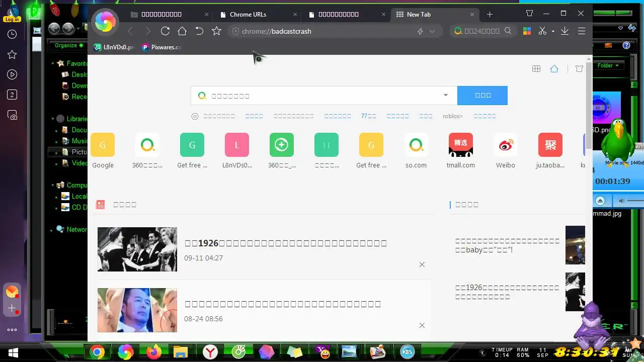Click the three dots more icon in the left sidebar

point(12,330)
